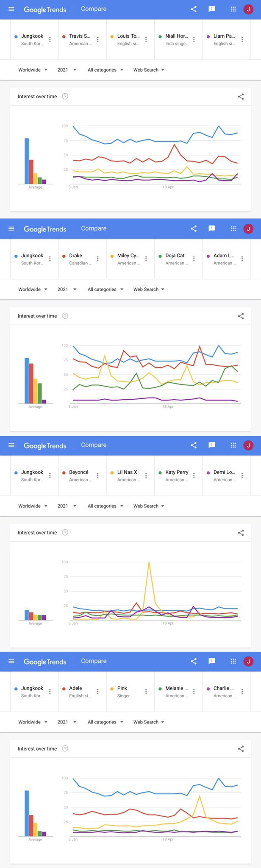Open the three-dot menu for Travis S...
This screenshot has width=261, height=868.
(98, 39)
